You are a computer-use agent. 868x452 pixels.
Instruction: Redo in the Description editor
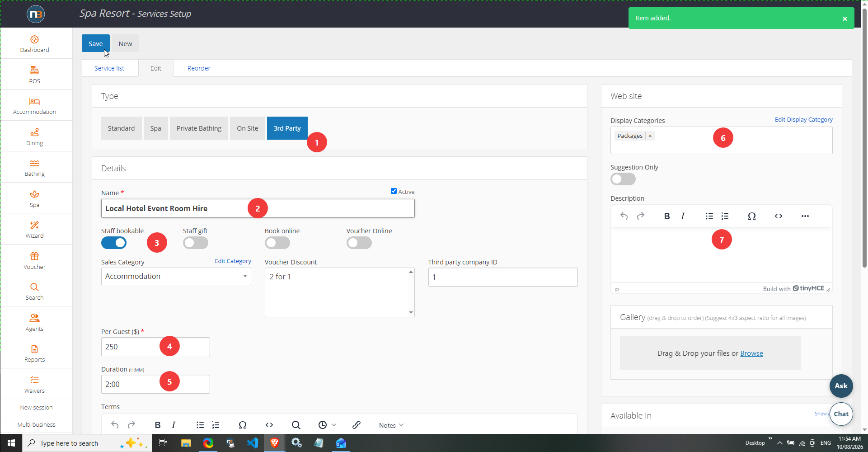click(x=640, y=216)
